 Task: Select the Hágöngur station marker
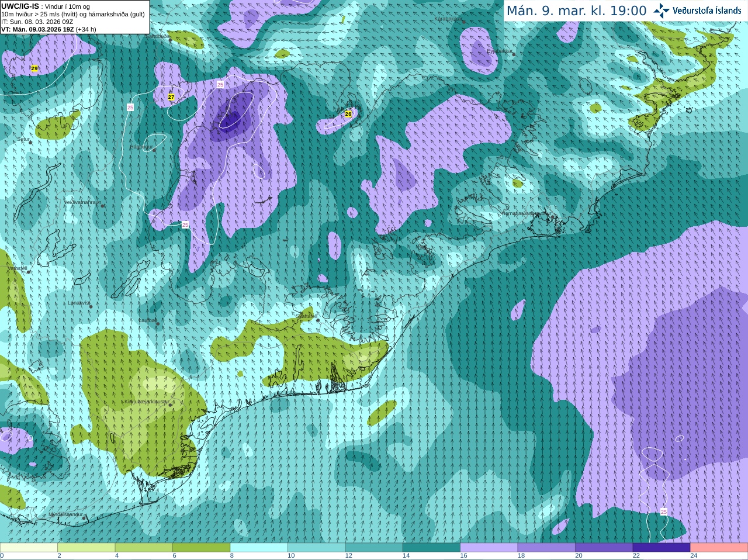pyautogui.click(x=154, y=150)
